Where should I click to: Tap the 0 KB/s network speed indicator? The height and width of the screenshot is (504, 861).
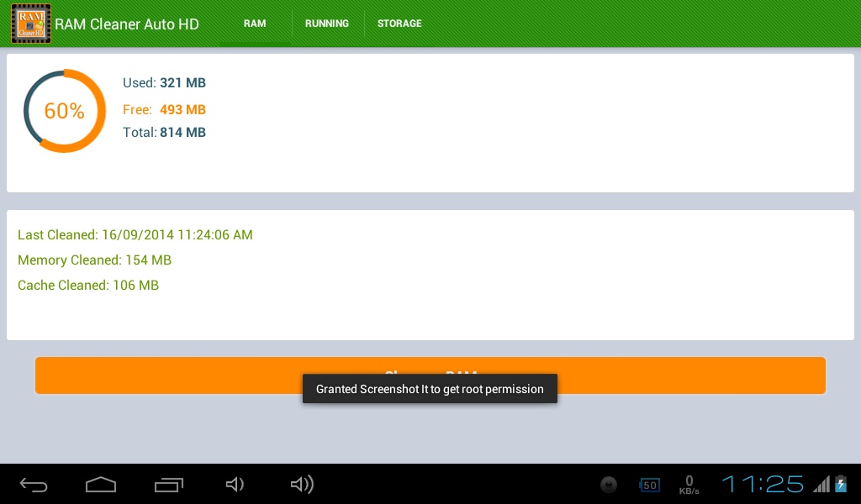[x=689, y=486]
